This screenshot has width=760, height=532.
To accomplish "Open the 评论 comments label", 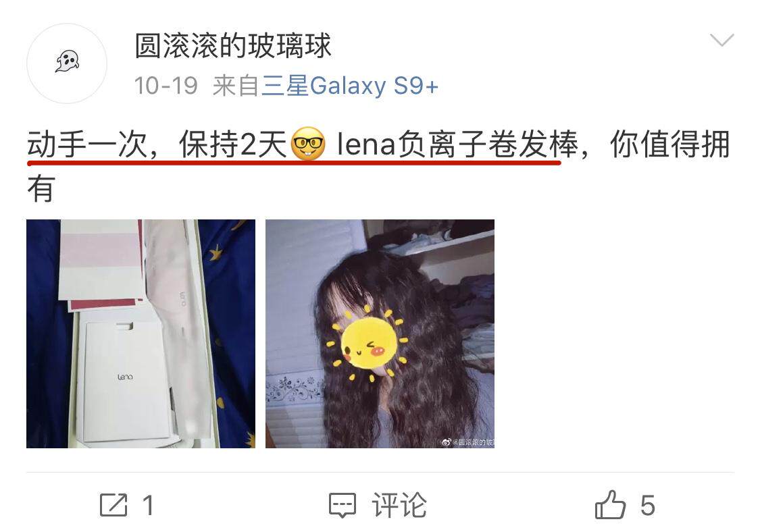I will tap(399, 506).
